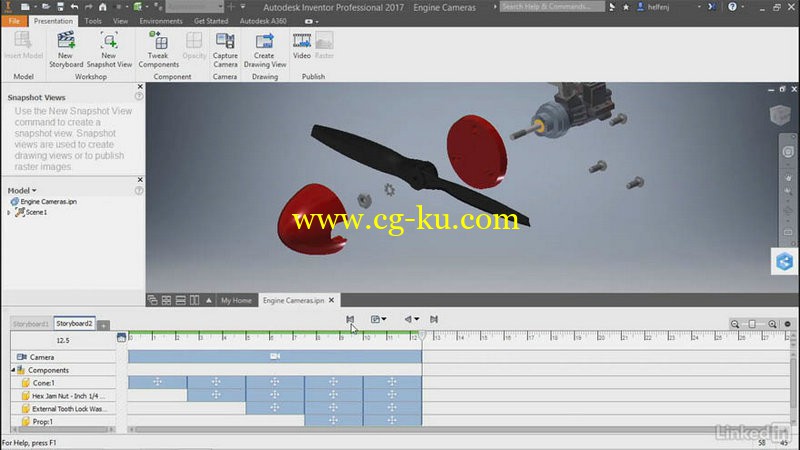Click the timeline zoom slider handle
Screen dimensions: 800x450
click(752, 324)
